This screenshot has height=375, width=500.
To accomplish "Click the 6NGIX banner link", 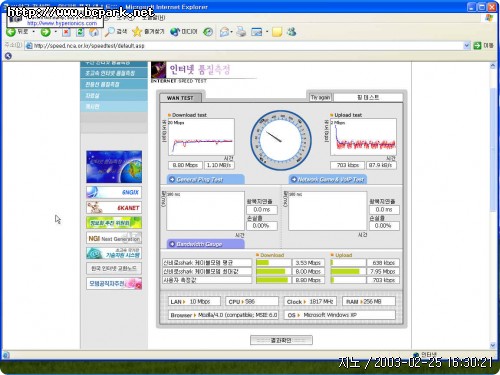I will (x=114, y=192).
